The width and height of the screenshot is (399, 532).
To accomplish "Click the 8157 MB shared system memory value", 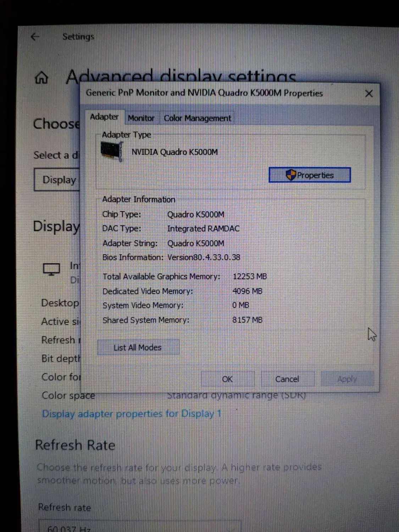I will 247,320.
